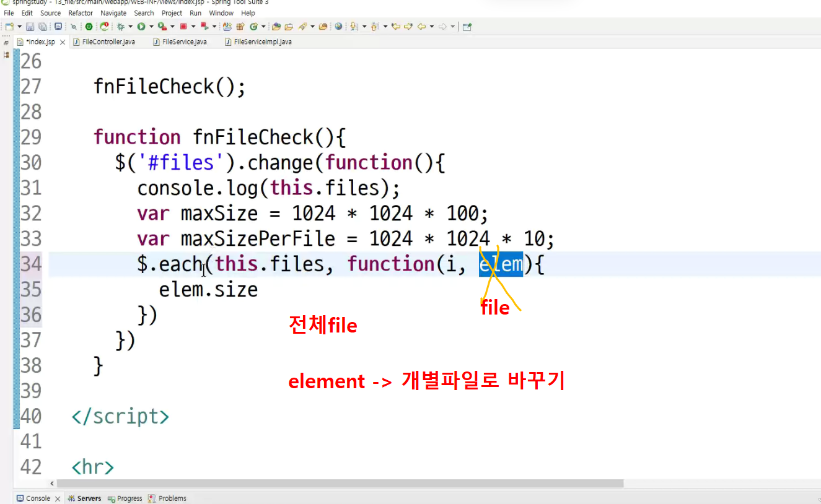Open the Forward history dropdown arrow
Image resolution: width=821 pixels, height=504 pixels.
pyautogui.click(x=453, y=27)
